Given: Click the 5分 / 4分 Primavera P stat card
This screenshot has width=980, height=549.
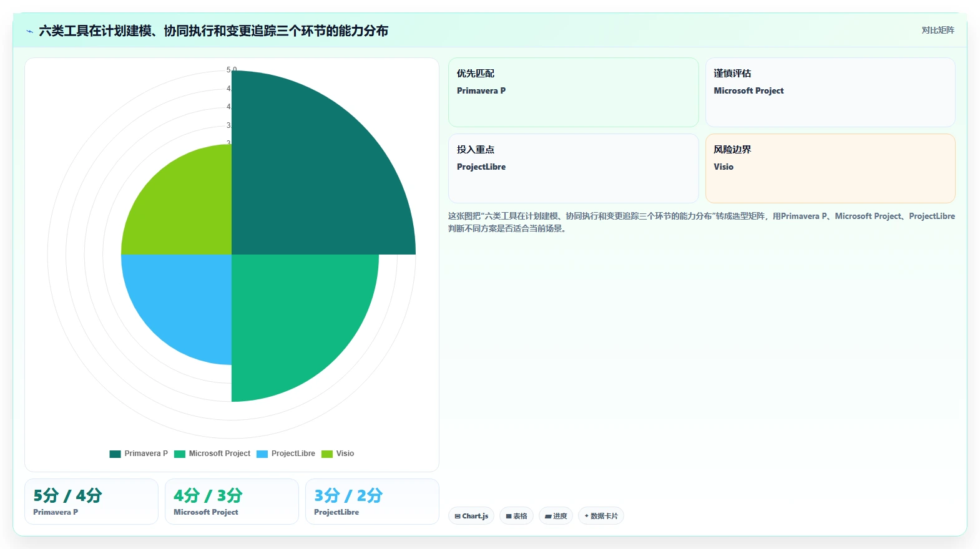Looking at the screenshot, I should [x=91, y=502].
